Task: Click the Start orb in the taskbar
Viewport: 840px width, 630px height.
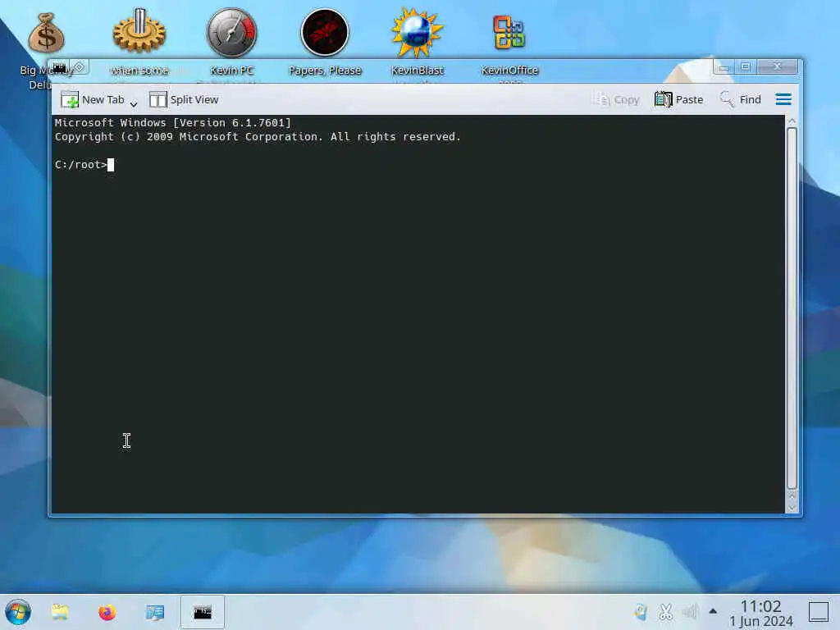Action: (18, 612)
